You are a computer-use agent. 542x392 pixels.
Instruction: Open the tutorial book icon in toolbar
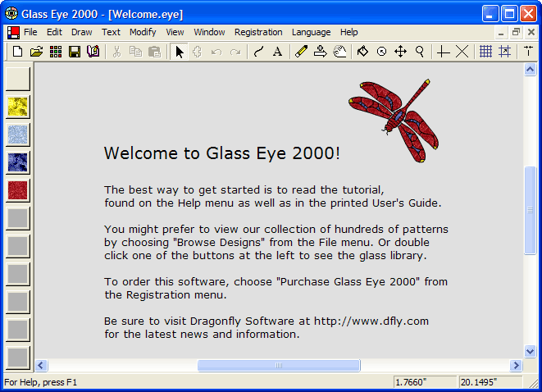93,52
